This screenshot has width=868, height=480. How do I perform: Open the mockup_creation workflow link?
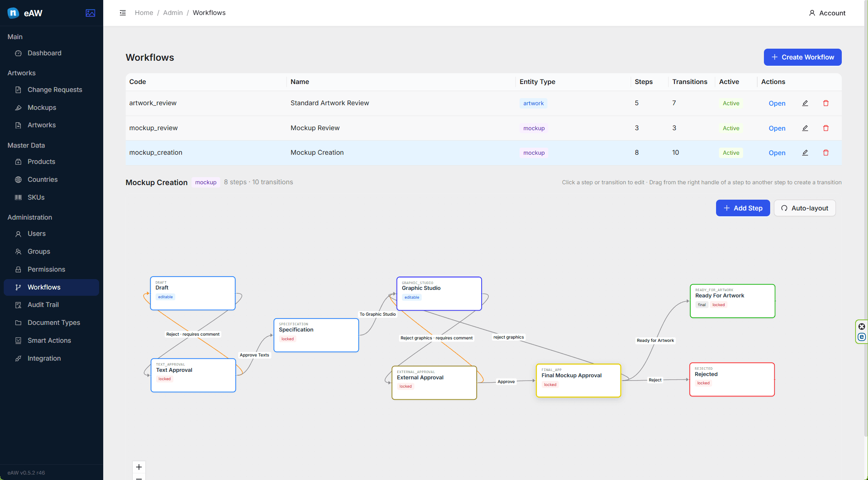click(777, 153)
